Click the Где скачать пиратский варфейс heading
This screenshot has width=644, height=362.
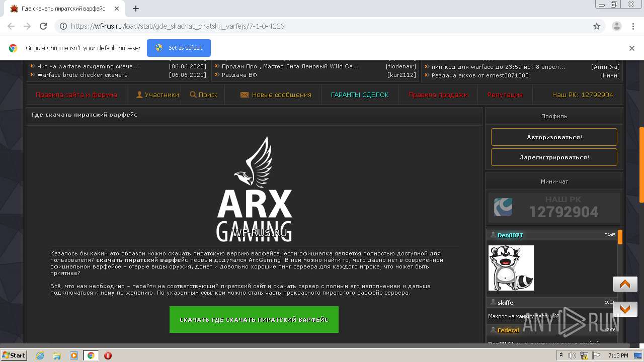pos(84,115)
